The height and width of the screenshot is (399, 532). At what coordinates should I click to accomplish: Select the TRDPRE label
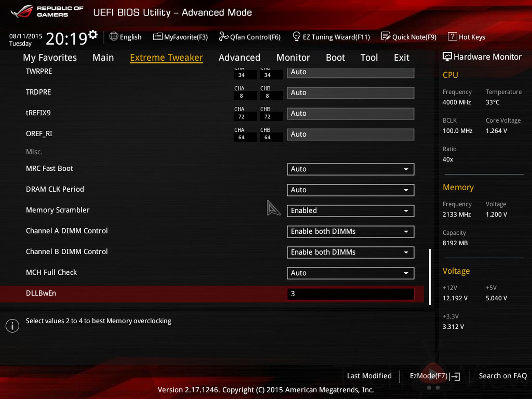pos(38,92)
